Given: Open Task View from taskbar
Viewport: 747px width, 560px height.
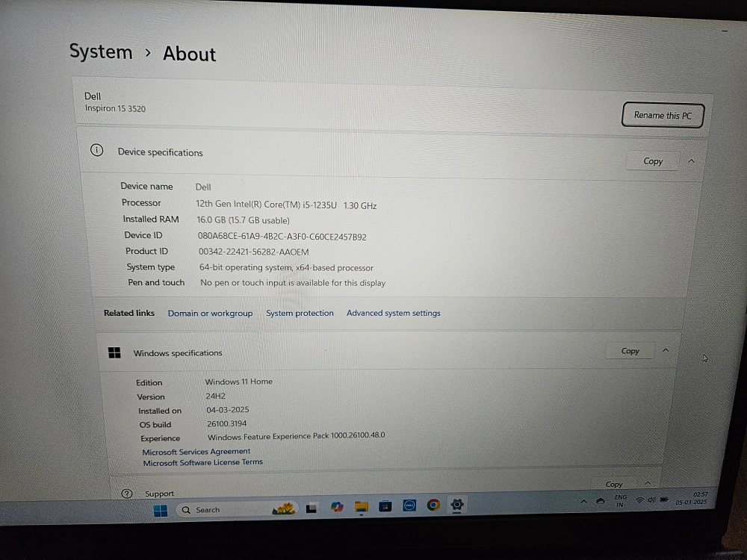Looking at the screenshot, I should point(311,508).
